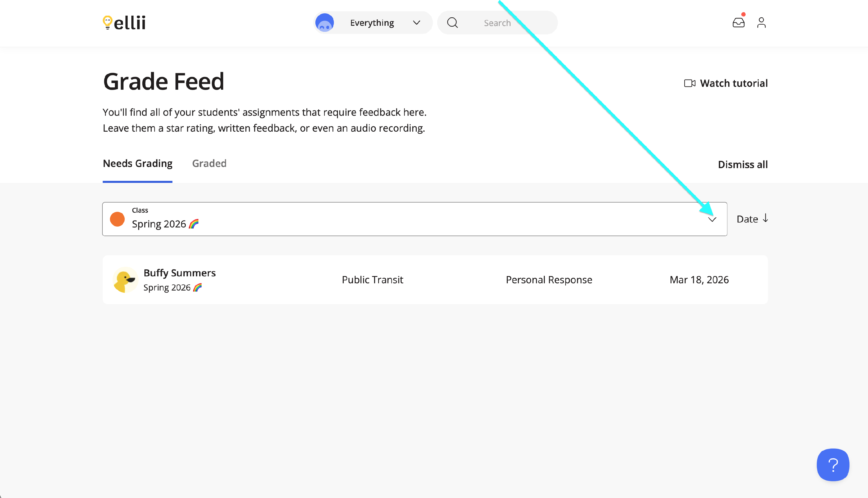This screenshot has height=498, width=868.
Task: Click the Buffy Summers student name
Action: click(x=180, y=273)
